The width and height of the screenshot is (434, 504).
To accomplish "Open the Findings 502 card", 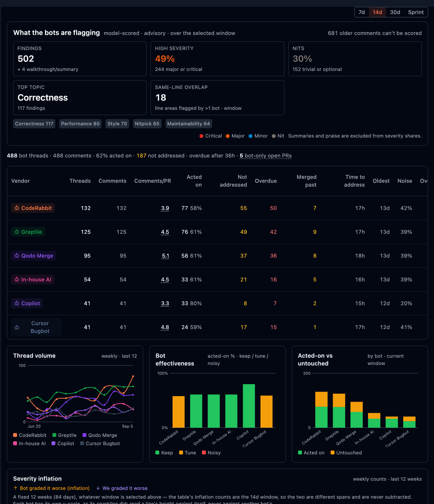I will tap(80, 59).
